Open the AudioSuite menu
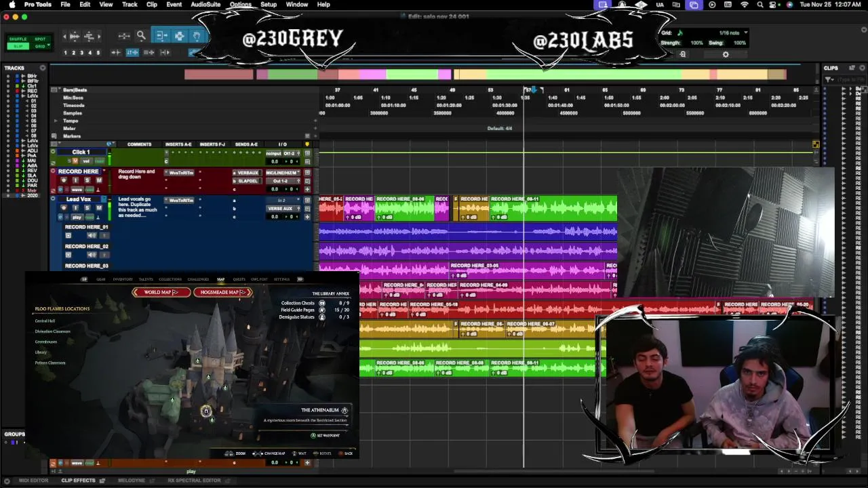 205,5
